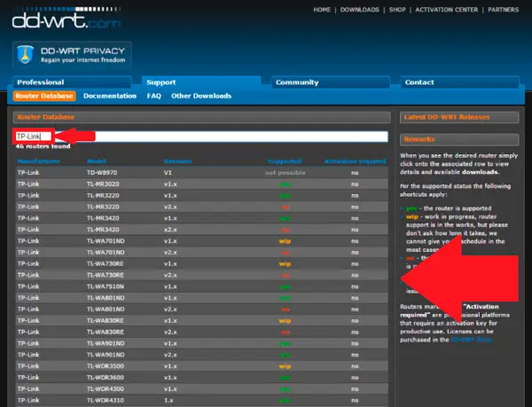Viewport: 532px width, 407px height.
Task: Sort by the Revision column header
Action: (x=177, y=161)
